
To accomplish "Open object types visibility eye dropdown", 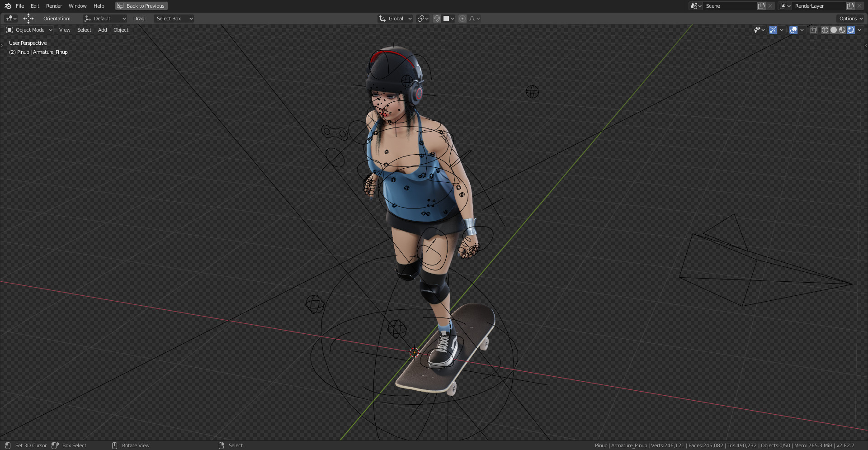I will [759, 30].
